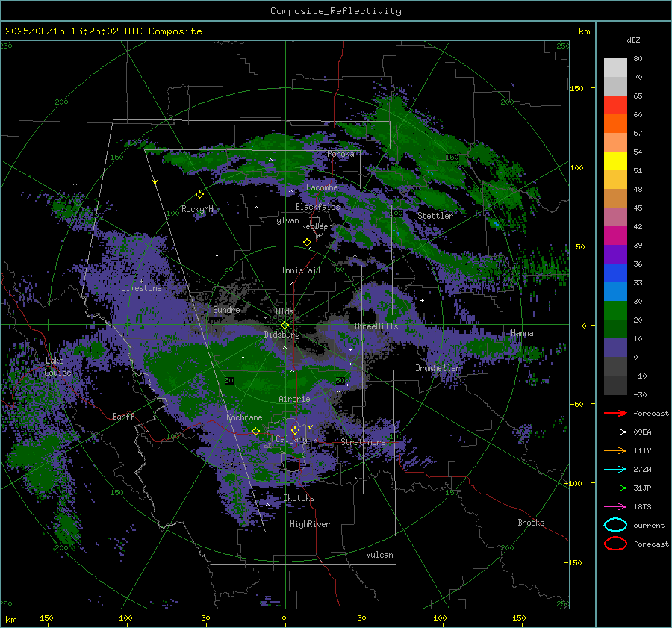Screen dimensions: 672x628
Task: Pick the light gray 80 dBZ swatch
Action: point(615,68)
